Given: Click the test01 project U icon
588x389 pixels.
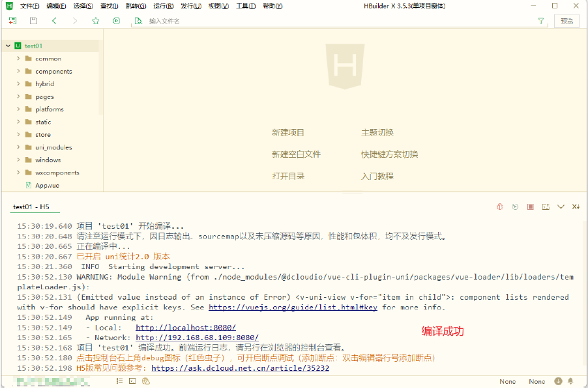Looking at the screenshot, I should 18,46.
